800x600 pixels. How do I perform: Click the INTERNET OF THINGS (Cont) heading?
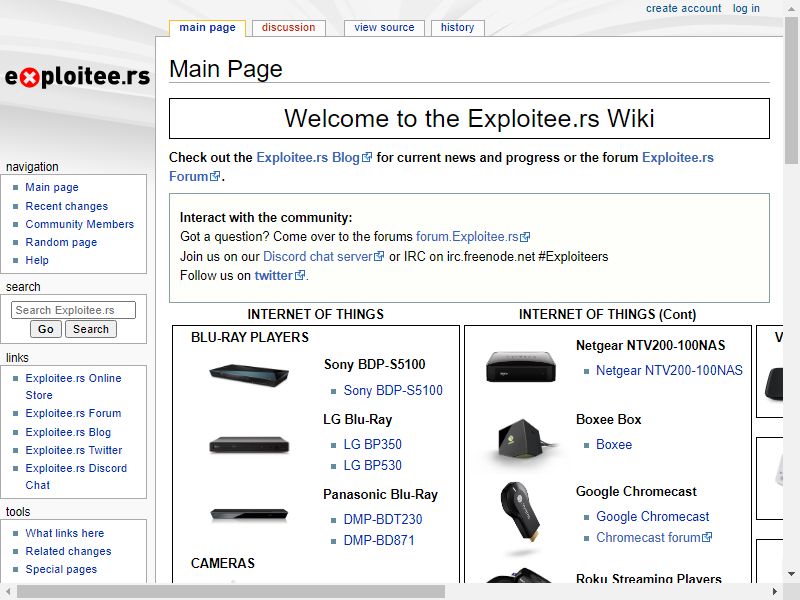(x=607, y=314)
